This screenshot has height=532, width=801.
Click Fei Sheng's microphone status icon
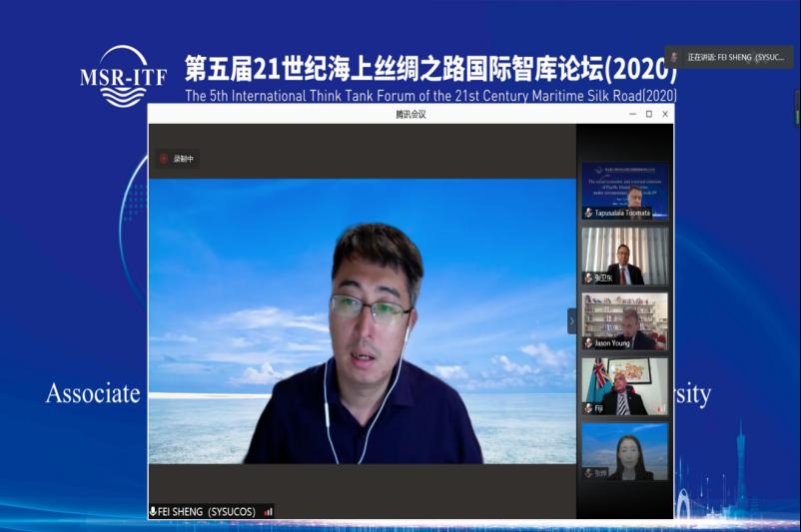(x=153, y=511)
